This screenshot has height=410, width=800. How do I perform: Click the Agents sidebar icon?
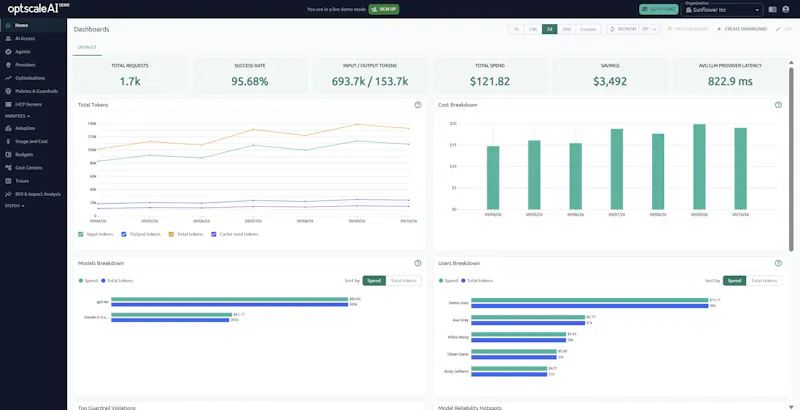pos(8,52)
